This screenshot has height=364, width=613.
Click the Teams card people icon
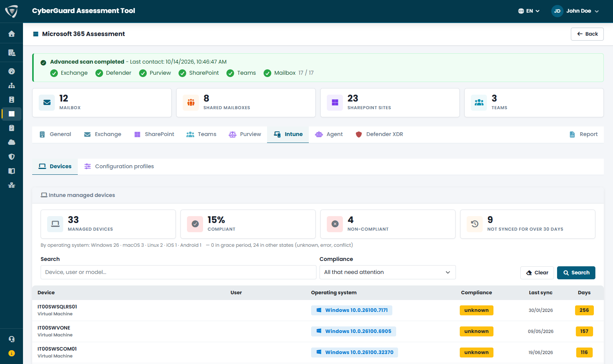(479, 103)
